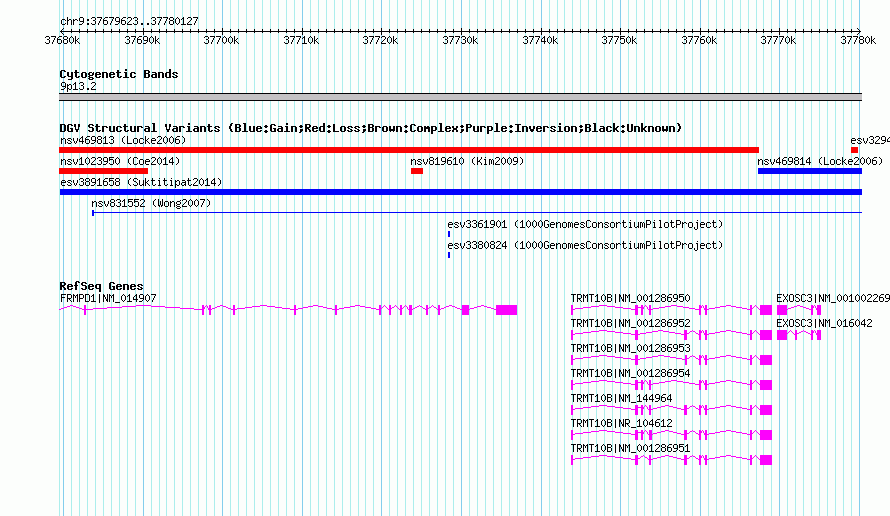Open the TRMT10B|NM_001286950 transcript label
The height and width of the screenshot is (516, 890).
pyautogui.click(x=631, y=298)
